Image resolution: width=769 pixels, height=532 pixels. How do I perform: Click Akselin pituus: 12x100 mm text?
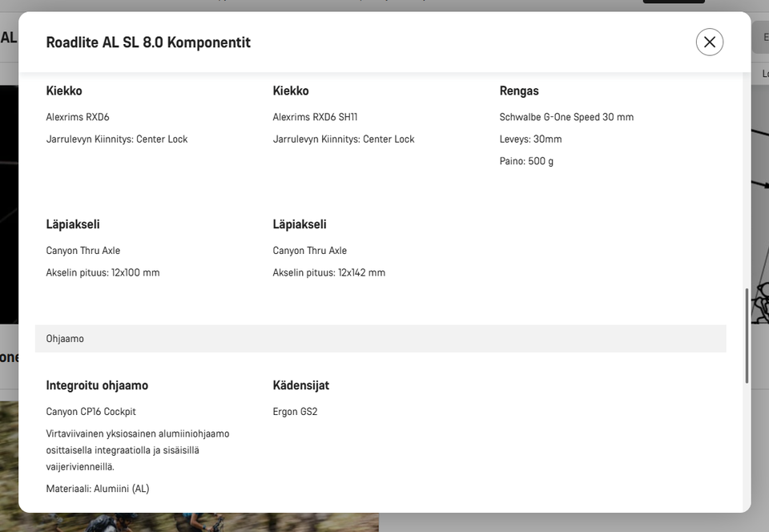coord(103,272)
